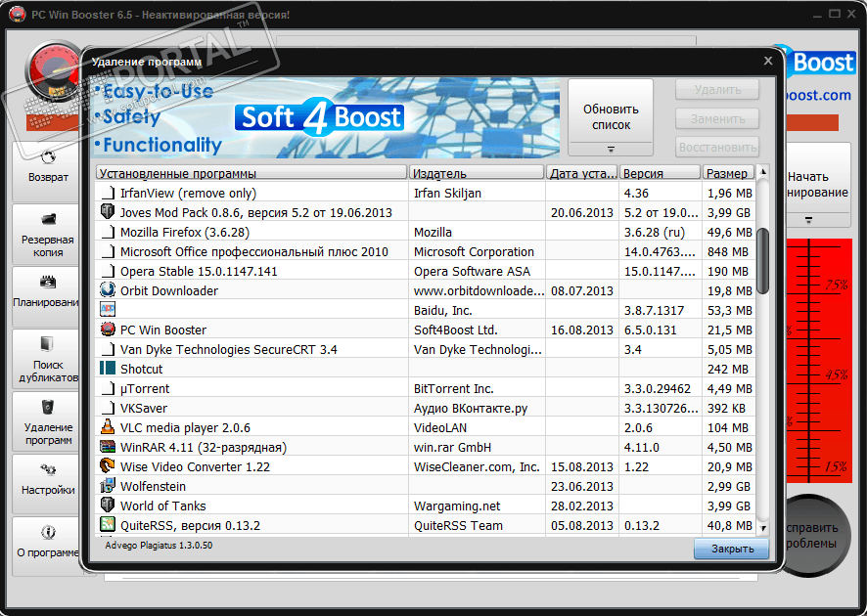This screenshot has width=867, height=616.
Task: Select the µTorrent row icon
Action: (109, 388)
